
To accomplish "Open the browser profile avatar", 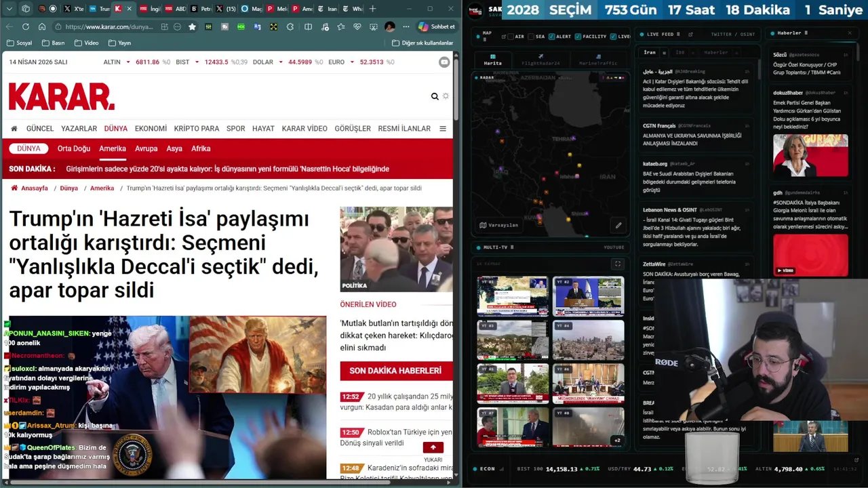I will [390, 26].
